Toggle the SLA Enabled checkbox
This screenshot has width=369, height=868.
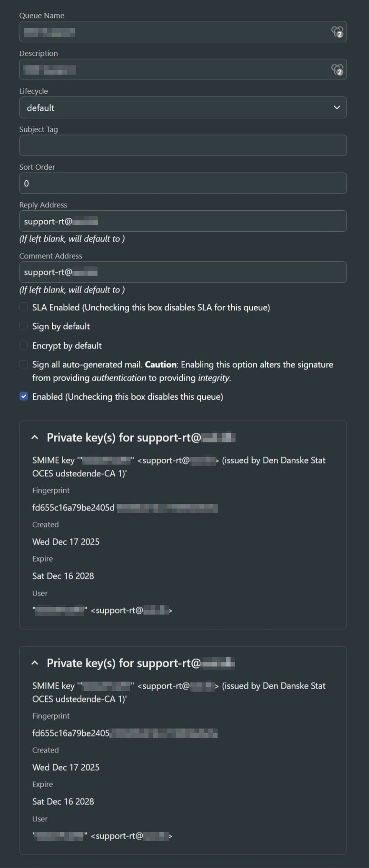pyautogui.click(x=24, y=307)
